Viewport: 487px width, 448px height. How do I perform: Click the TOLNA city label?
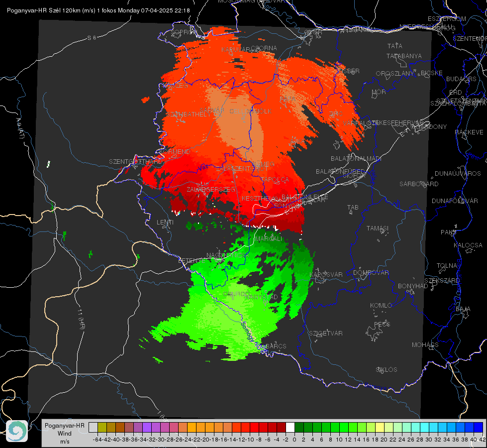pos(447,266)
